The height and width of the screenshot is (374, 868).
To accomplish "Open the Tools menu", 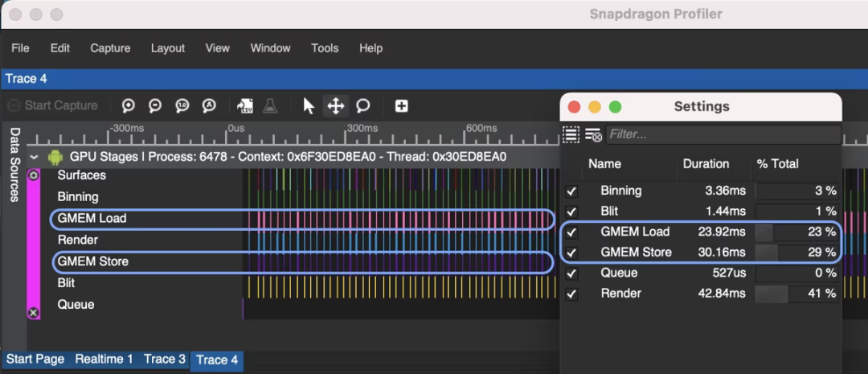I will click(325, 48).
